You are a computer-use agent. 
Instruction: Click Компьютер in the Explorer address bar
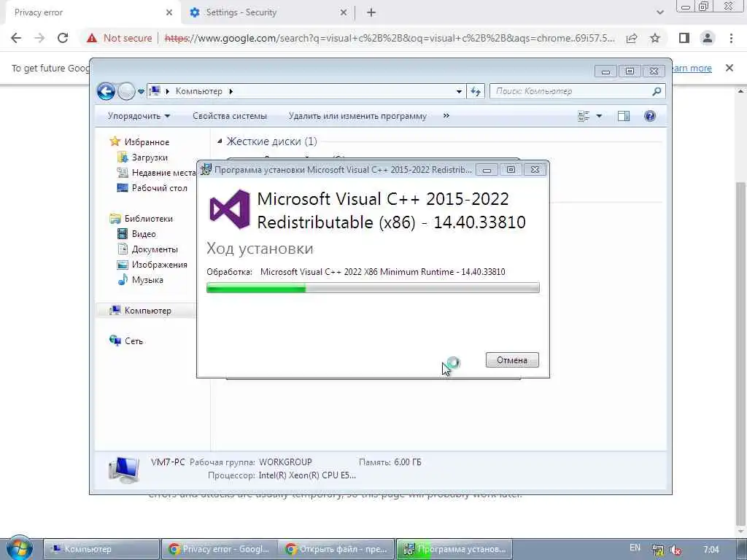click(198, 91)
